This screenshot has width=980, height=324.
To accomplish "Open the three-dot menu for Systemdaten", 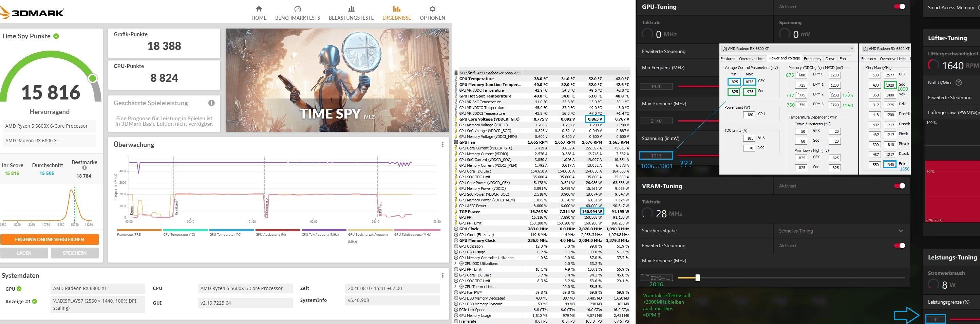I will pyautogui.click(x=442, y=275).
